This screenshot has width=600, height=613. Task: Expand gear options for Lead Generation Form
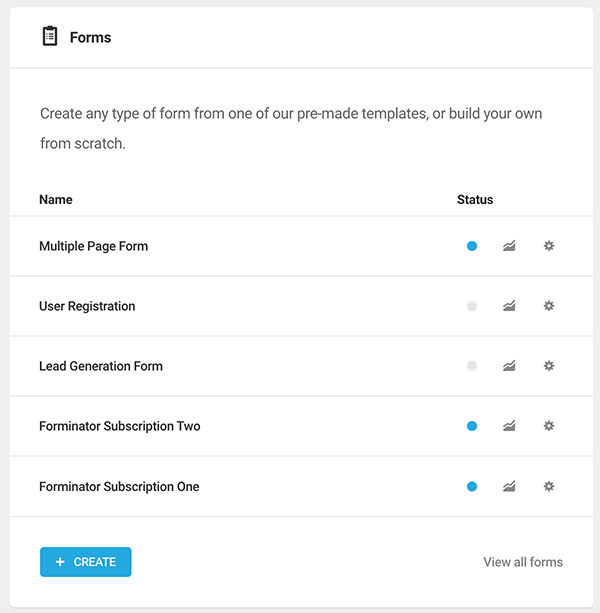pos(549,366)
